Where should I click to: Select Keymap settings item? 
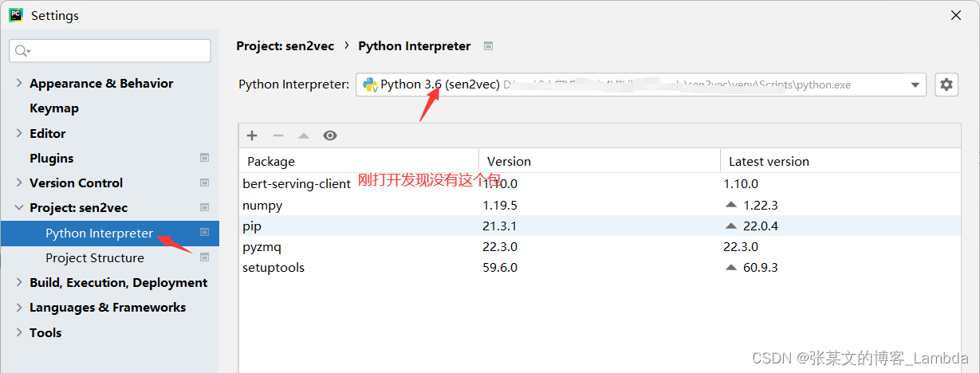54,108
